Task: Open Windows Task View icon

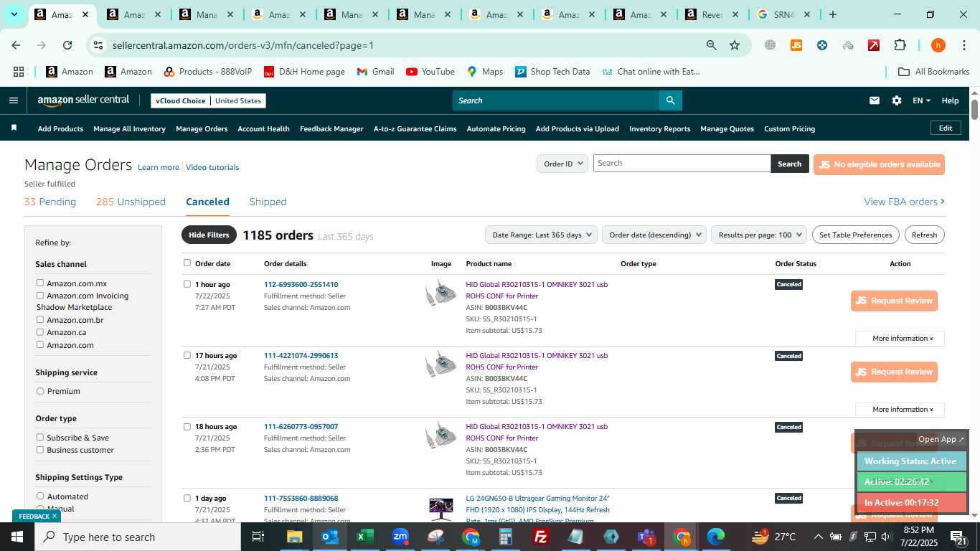Action: (x=258, y=537)
